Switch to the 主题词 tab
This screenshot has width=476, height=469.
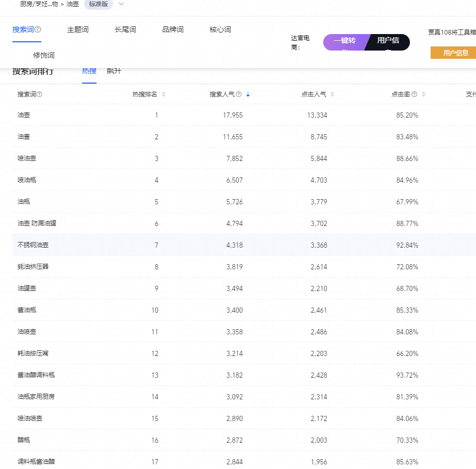click(x=78, y=29)
